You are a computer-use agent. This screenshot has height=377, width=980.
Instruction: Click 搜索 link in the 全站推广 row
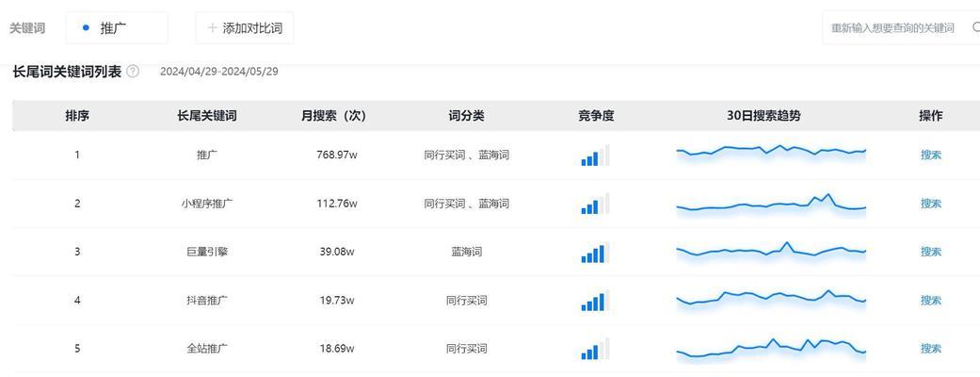tap(931, 349)
